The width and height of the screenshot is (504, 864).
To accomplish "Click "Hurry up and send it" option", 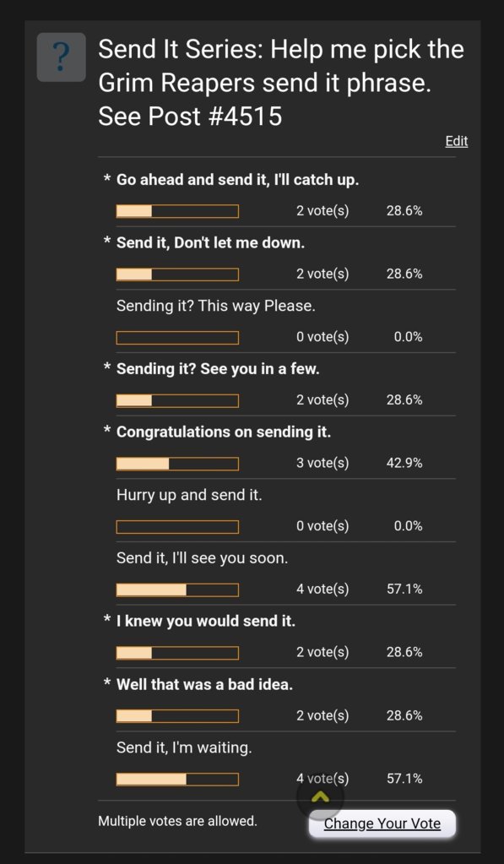I will [x=189, y=495].
